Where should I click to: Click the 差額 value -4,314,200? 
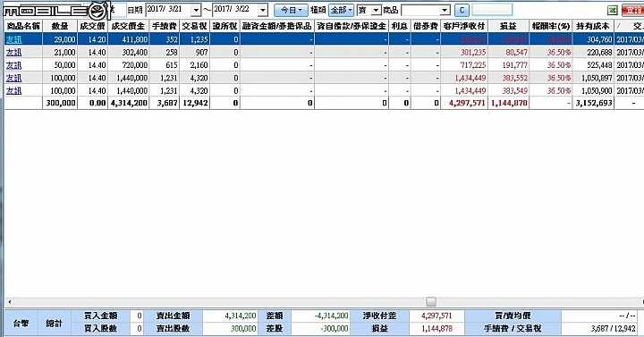[x=320, y=316]
